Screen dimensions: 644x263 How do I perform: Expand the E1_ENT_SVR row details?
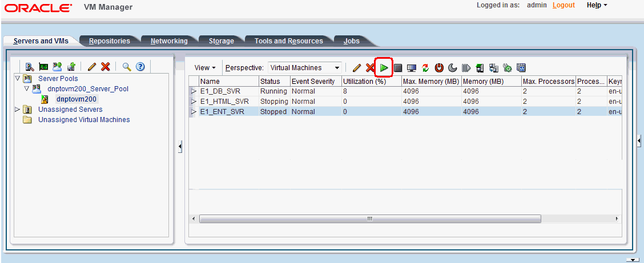pos(194,112)
